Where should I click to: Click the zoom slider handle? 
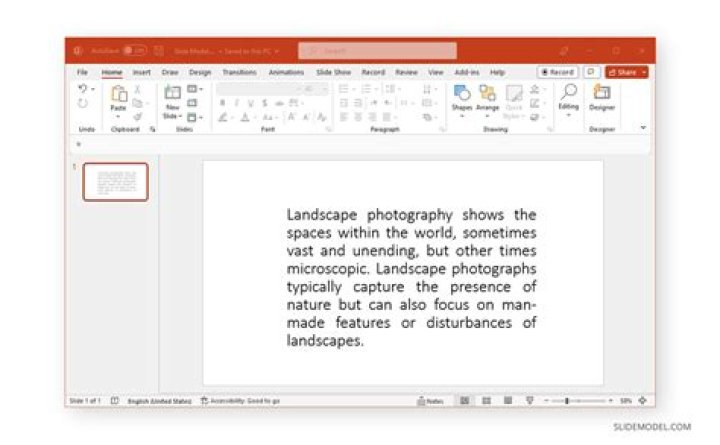pyautogui.click(x=567, y=401)
